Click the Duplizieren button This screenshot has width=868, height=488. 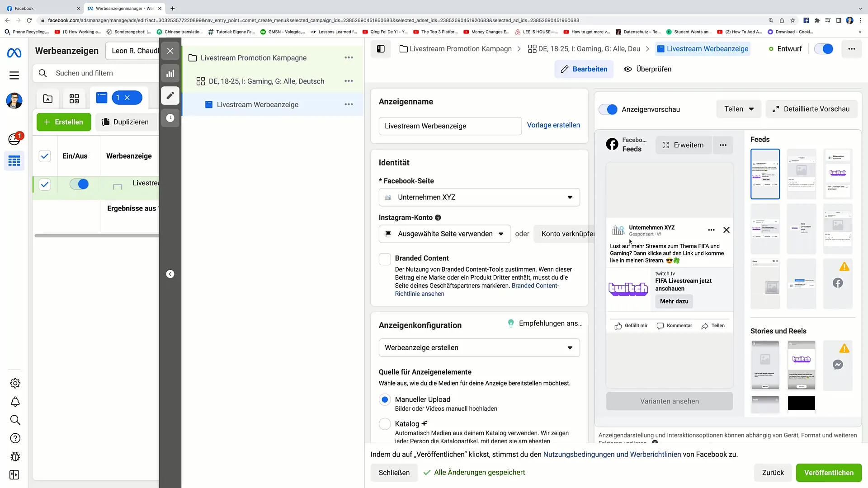point(126,122)
